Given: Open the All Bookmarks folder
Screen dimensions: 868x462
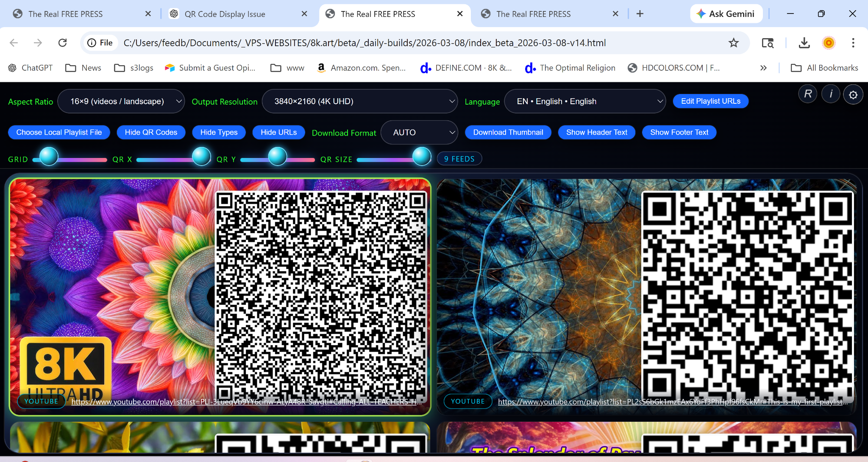Looking at the screenshot, I should (824, 68).
